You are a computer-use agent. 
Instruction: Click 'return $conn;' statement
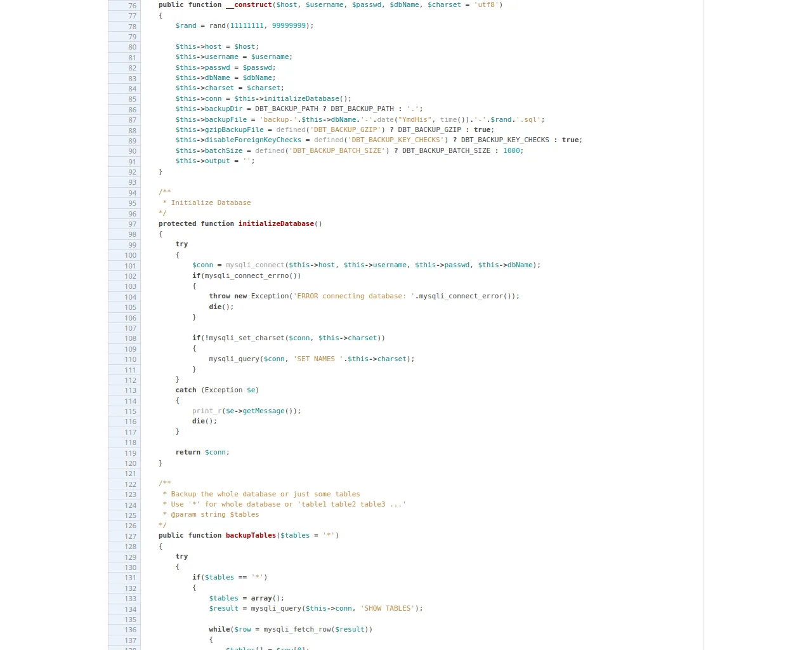[202, 453]
